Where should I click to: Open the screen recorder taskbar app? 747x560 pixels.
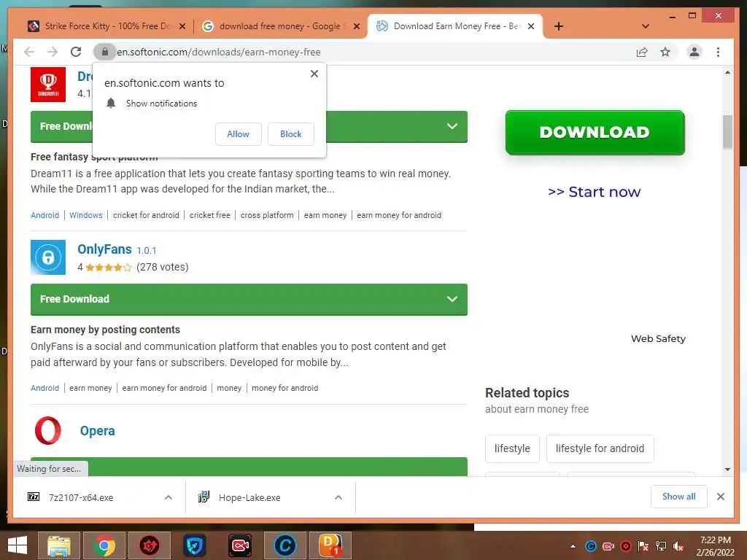pyautogui.click(x=239, y=545)
